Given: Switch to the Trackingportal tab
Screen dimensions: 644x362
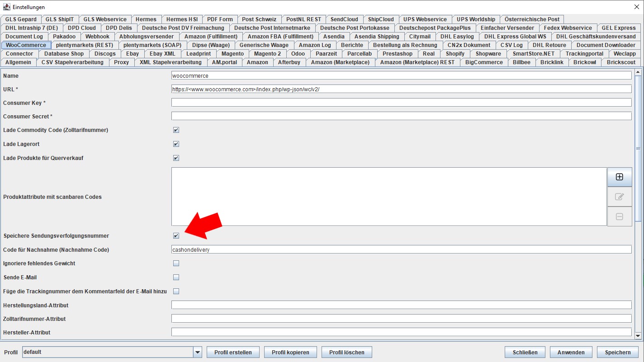Looking at the screenshot, I should click(x=584, y=54).
